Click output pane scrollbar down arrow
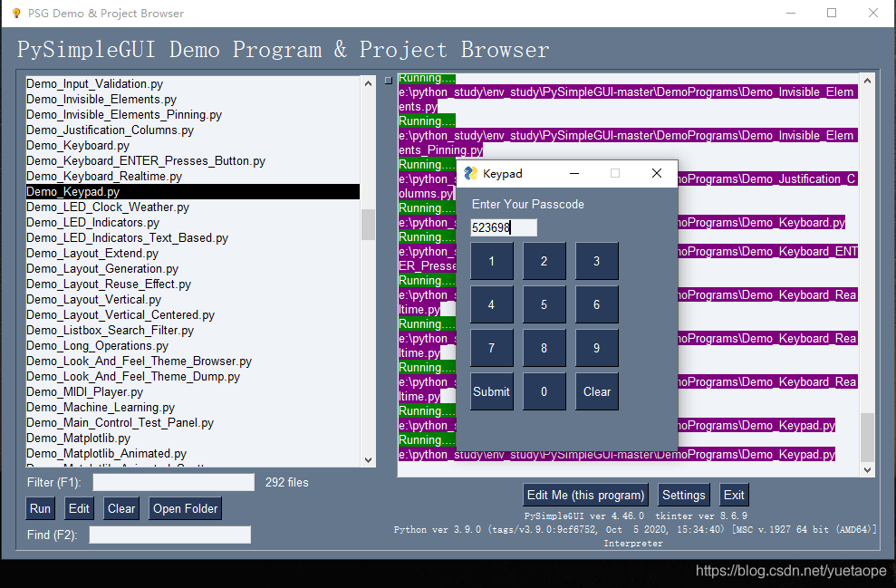896x588 pixels. (x=867, y=469)
